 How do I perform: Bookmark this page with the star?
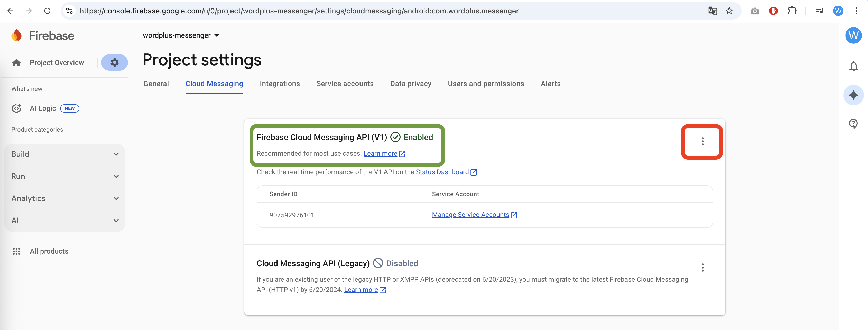pyautogui.click(x=729, y=11)
